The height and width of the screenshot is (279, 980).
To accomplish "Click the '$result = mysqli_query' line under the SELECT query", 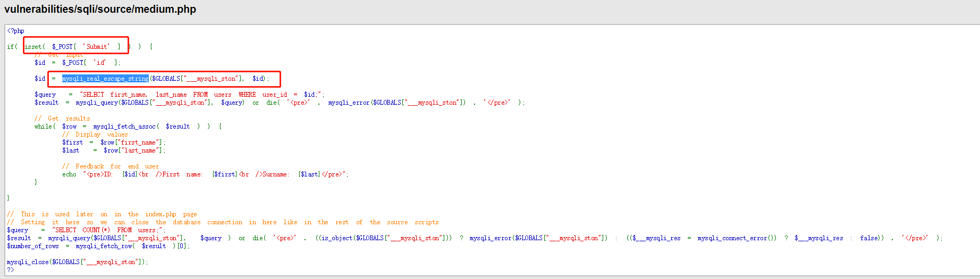I will click(280, 103).
